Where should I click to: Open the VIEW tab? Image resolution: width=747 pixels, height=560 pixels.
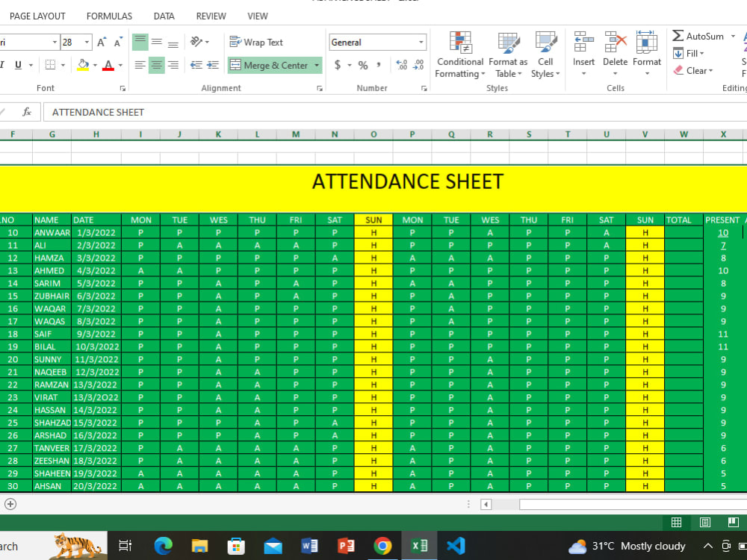click(x=258, y=16)
